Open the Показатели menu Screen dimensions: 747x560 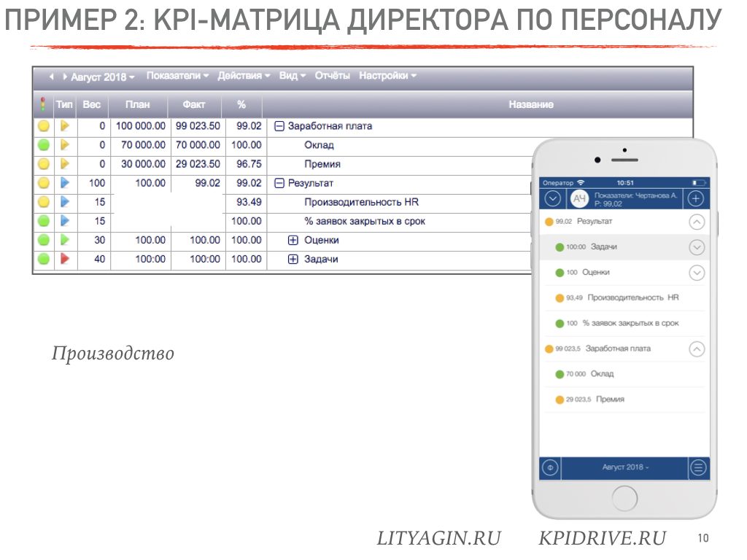click(177, 76)
